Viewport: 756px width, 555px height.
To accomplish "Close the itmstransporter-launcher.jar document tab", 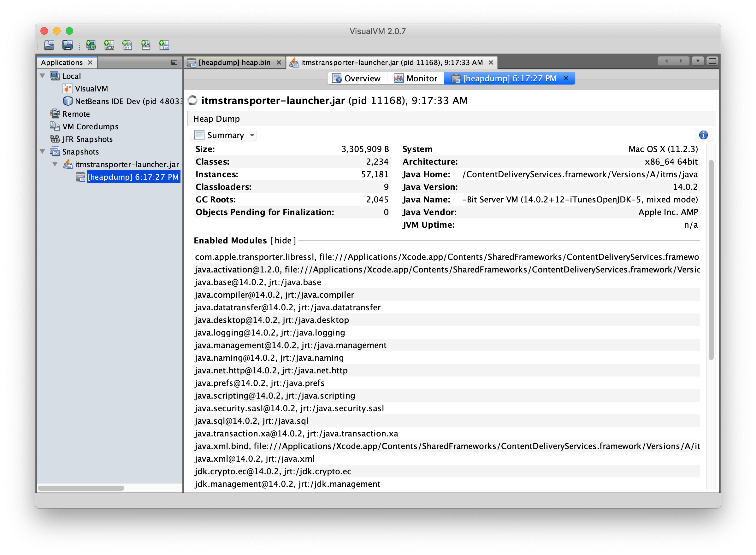I will point(491,62).
